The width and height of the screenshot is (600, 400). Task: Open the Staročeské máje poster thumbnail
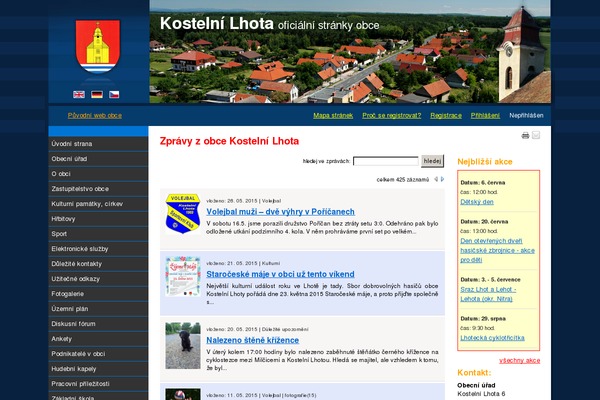click(183, 276)
